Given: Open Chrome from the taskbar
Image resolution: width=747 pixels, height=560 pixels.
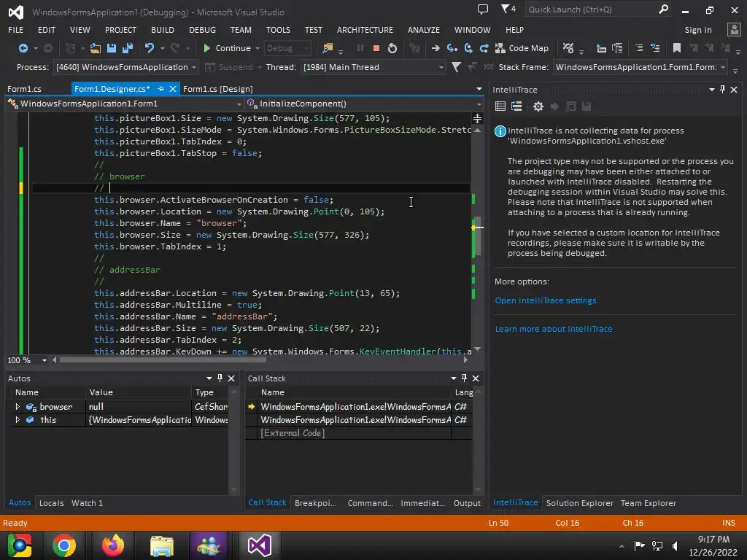Looking at the screenshot, I should pyautogui.click(x=64, y=545).
